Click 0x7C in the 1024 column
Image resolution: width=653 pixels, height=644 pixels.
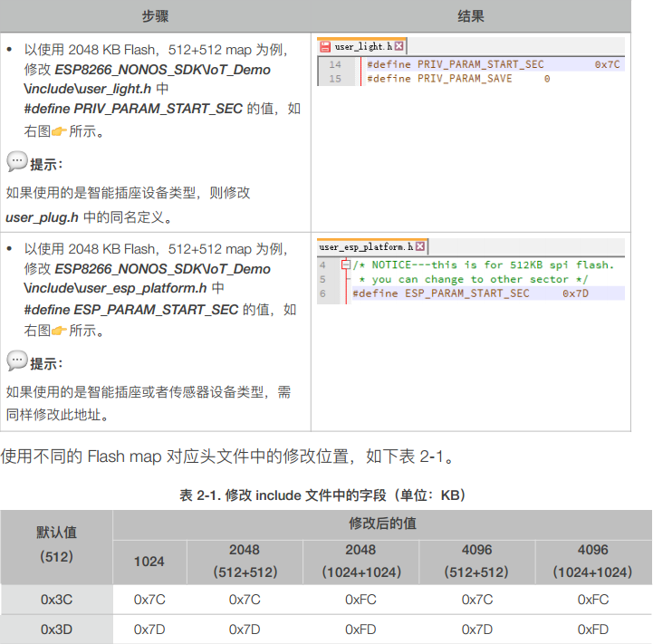click(x=149, y=600)
